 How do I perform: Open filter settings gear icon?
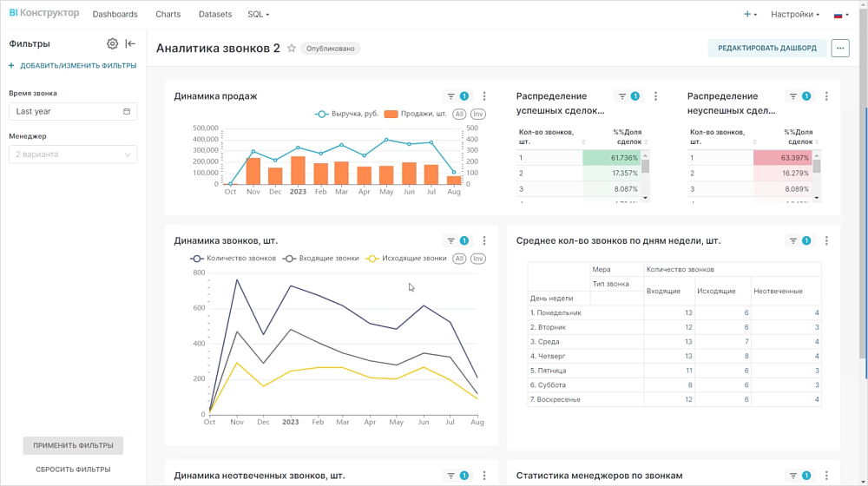click(112, 43)
